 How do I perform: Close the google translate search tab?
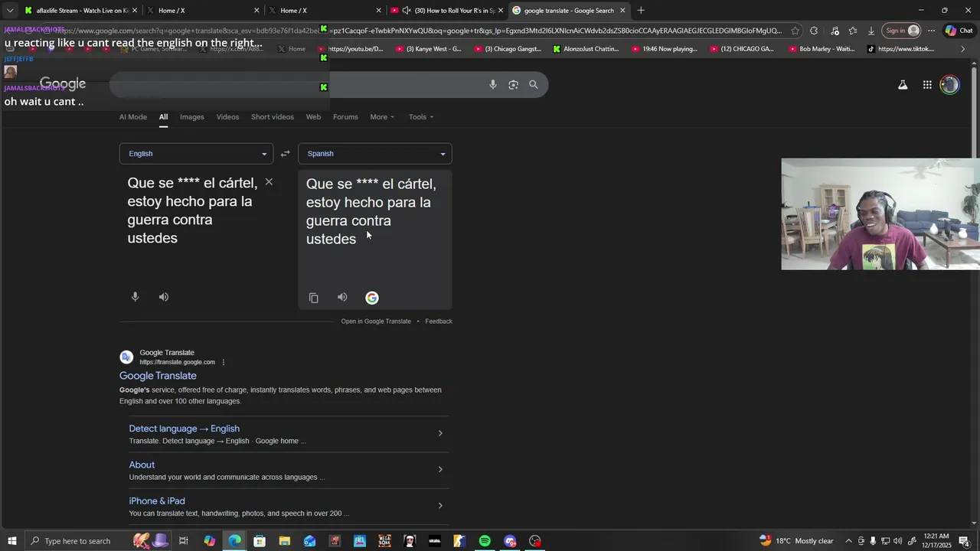[x=622, y=11]
